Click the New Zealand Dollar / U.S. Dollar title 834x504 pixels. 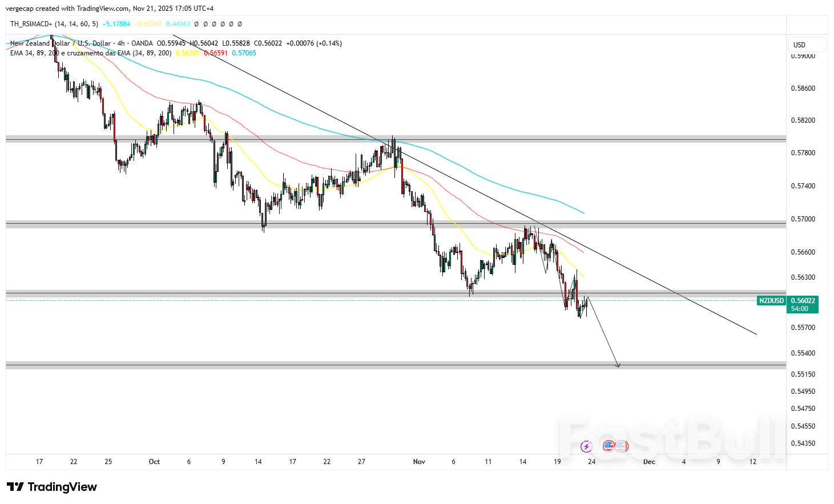(x=61, y=43)
